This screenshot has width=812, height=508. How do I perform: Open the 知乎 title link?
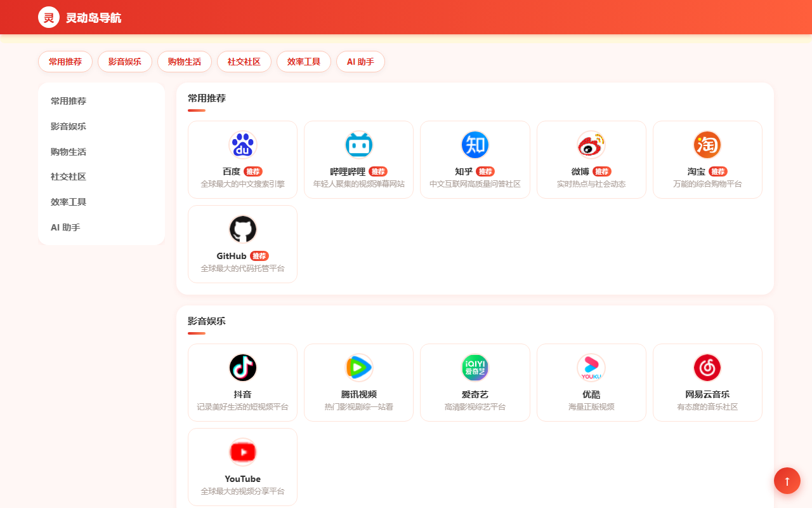pos(464,171)
